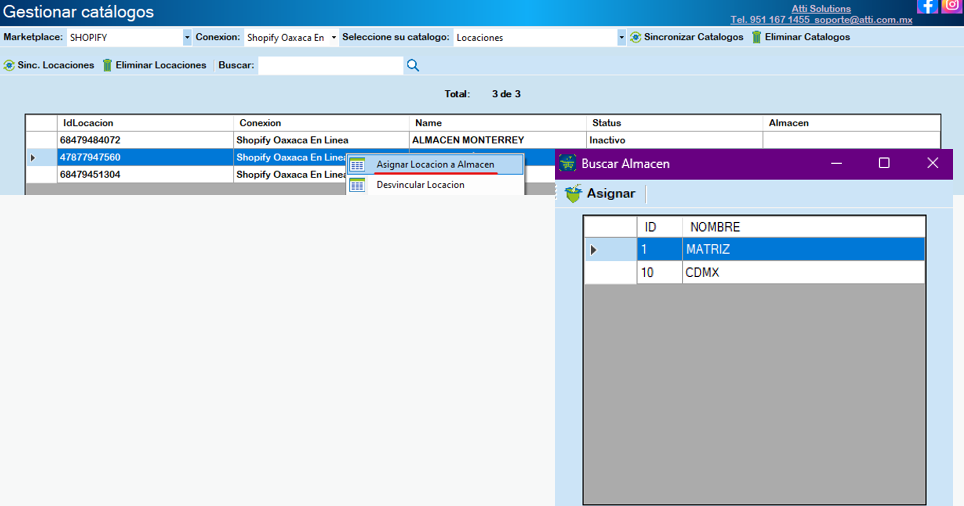The width and height of the screenshot is (964, 506).
Task: Choose Asignar Locacion a Almacen menu item
Action: coord(435,164)
